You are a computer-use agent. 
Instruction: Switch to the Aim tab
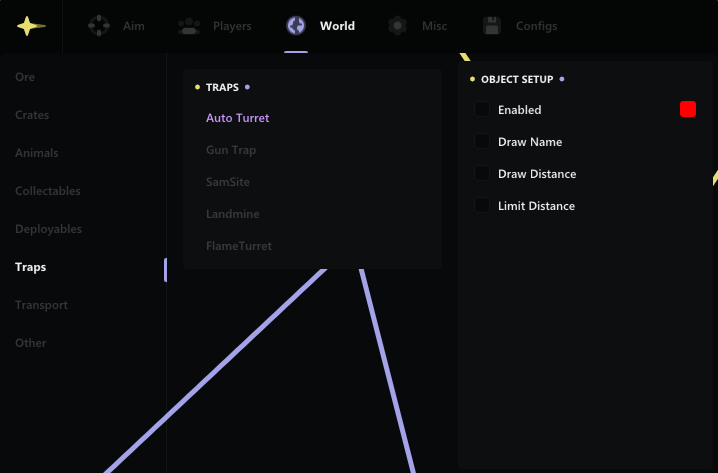click(x=133, y=26)
